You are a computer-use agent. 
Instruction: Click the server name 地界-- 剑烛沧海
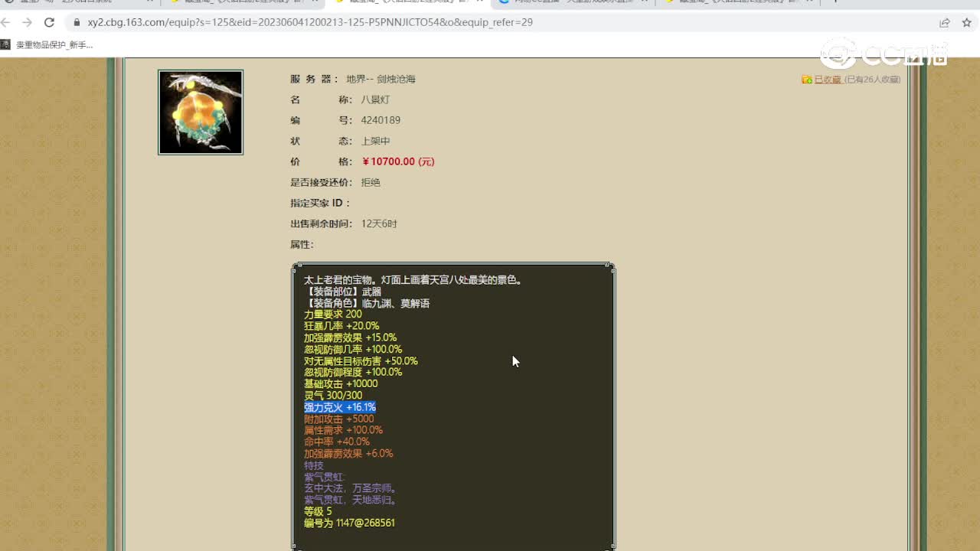point(381,79)
